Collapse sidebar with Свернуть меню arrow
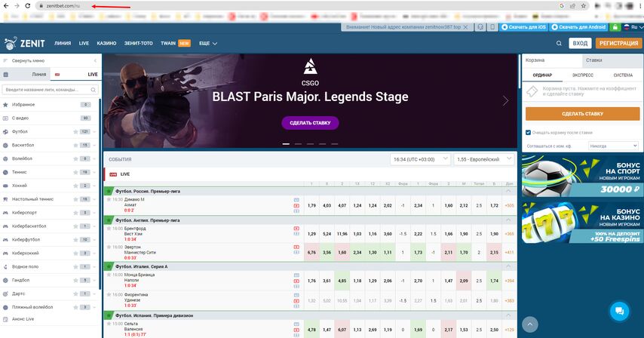The height and width of the screenshot is (338, 644). click(95, 61)
